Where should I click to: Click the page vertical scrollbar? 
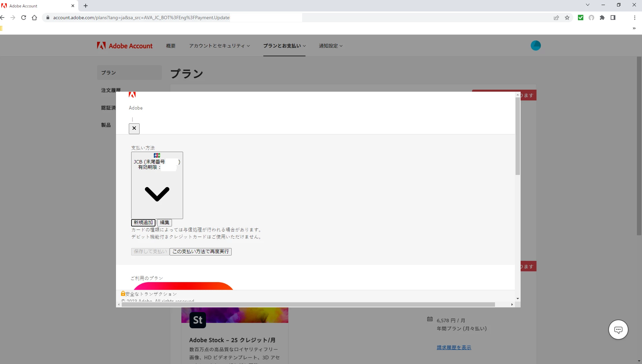tap(639, 146)
